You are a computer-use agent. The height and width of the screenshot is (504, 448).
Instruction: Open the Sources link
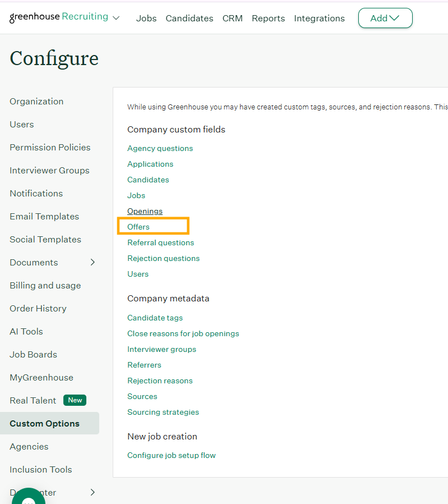click(x=142, y=397)
